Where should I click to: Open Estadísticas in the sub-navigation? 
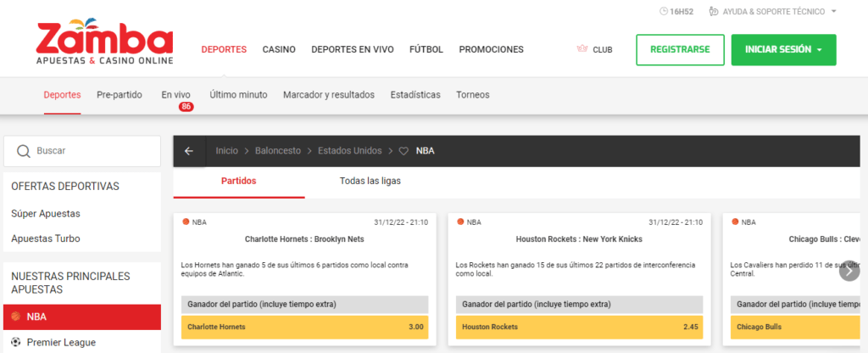pyautogui.click(x=415, y=95)
